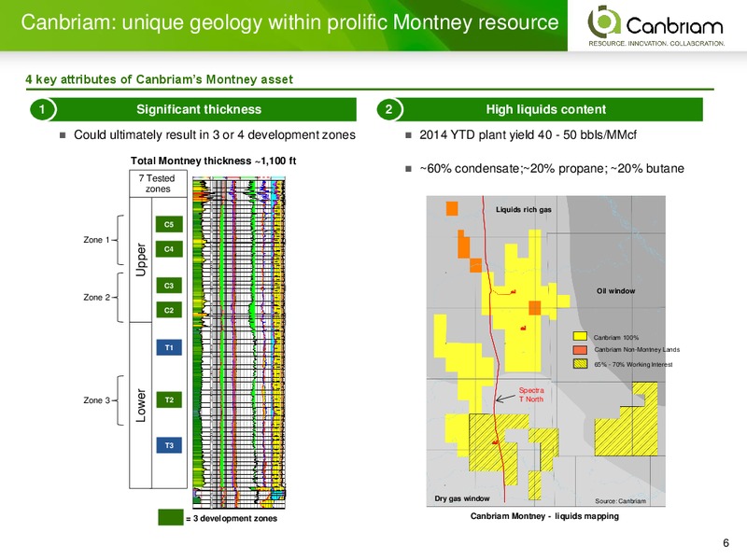Viewport: 747px width, 560px height.
Task: Click 'RESOURCE. INNOVATION. COLLABORATION.' tagline
Action: point(657,43)
